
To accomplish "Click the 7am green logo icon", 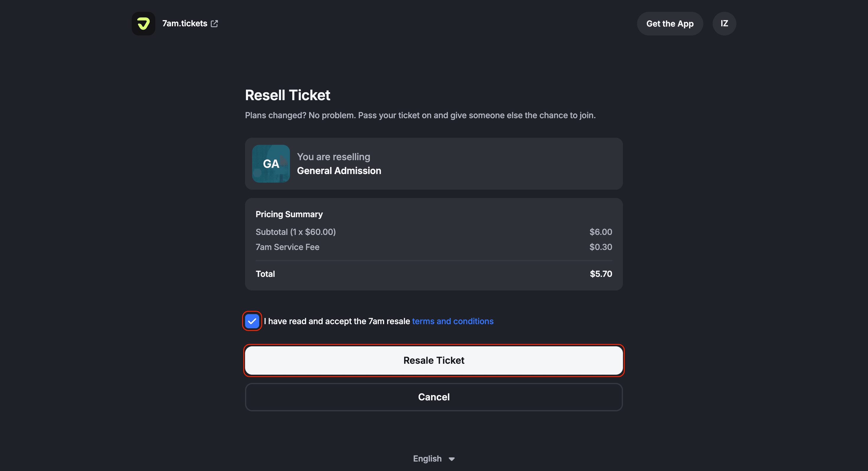I will [x=143, y=24].
